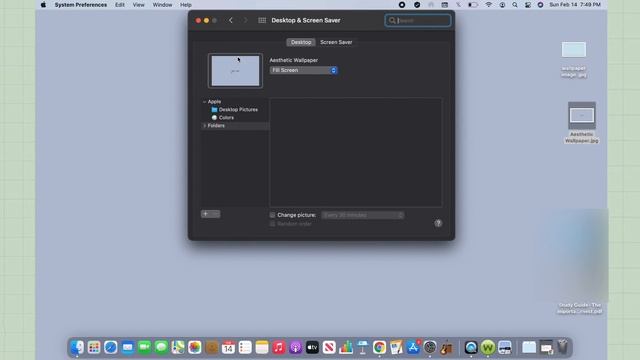Select Aesthetic Wallpaper.jpg on desktop
The image size is (640, 360).
tap(582, 122)
